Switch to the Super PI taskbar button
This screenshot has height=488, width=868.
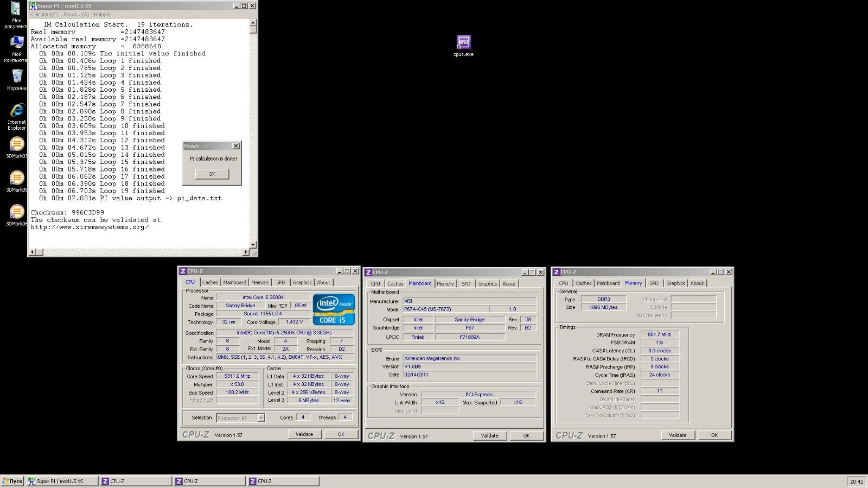[x=62, y=481]
